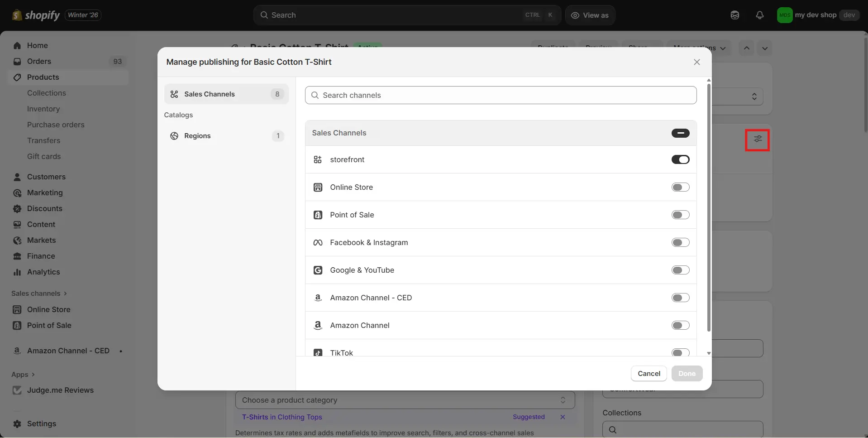Open the T-Shirts in Clothing Tops suggestion
Viewport: 868px width, 438px height.
tap(282, 417)
